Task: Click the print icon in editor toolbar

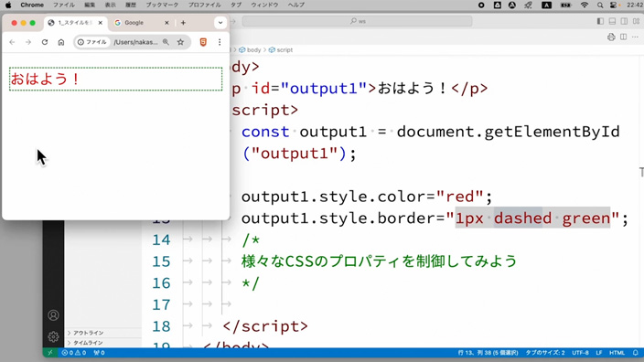Action: (x=611, y=37)
